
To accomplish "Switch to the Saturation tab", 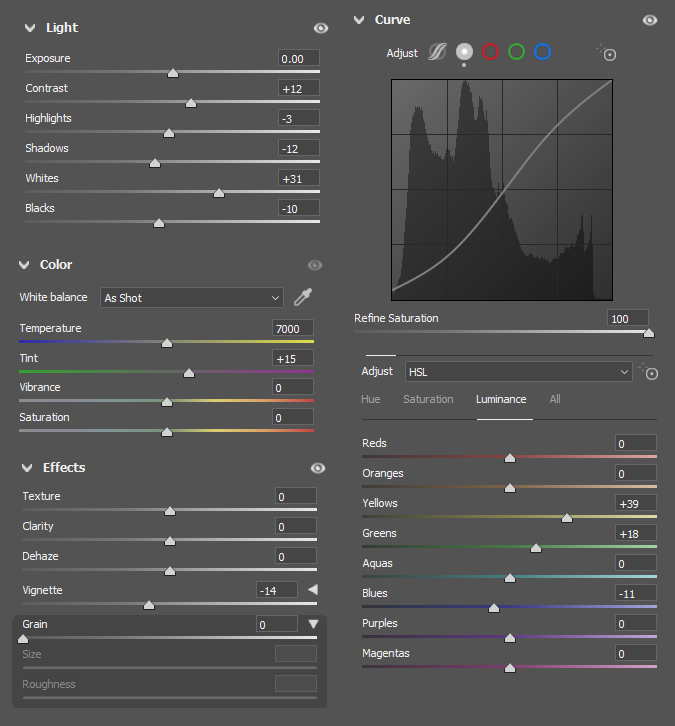I will (428, 399).
